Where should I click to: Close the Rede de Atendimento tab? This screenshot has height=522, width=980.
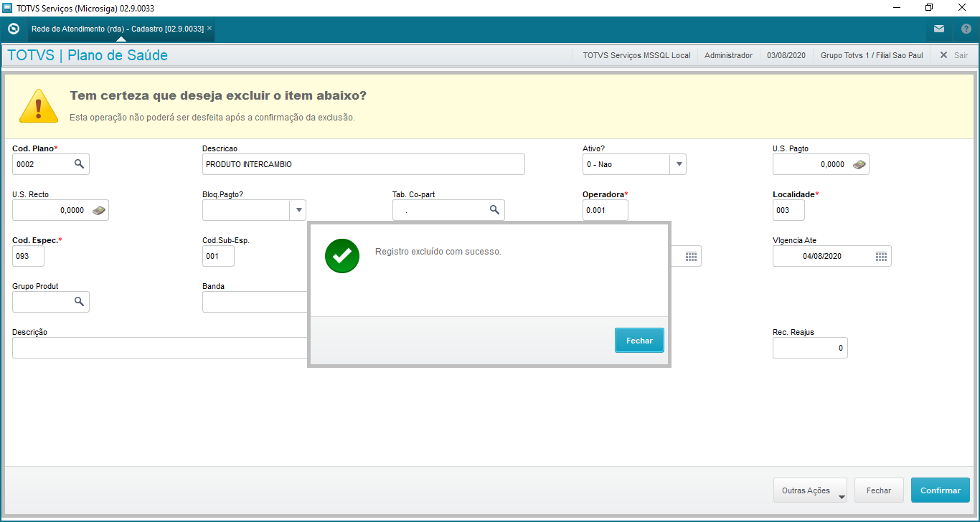coord(209,29)
